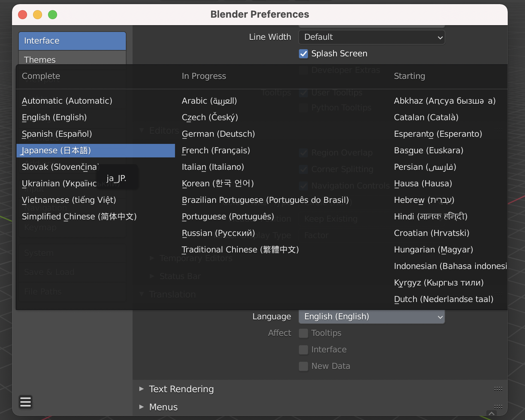
Task: Select the Themes tab
Action: coord(72,58)
